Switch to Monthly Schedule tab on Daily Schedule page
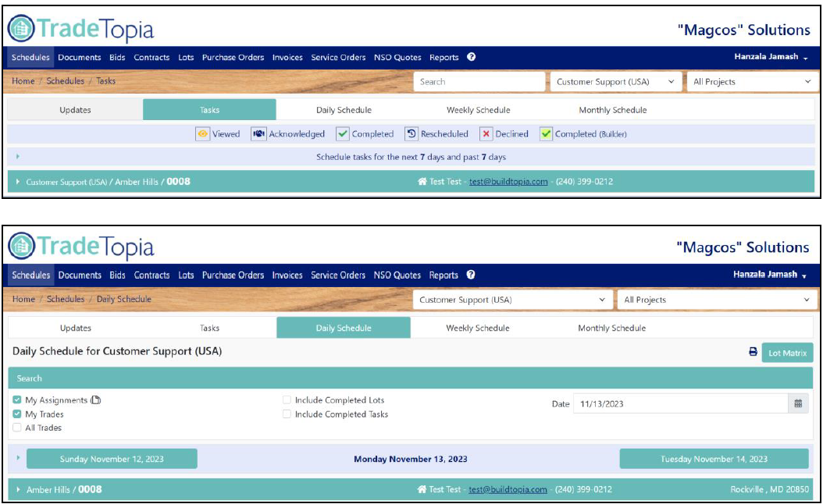The height and width of the screenshot is (504, 823). 612,328
